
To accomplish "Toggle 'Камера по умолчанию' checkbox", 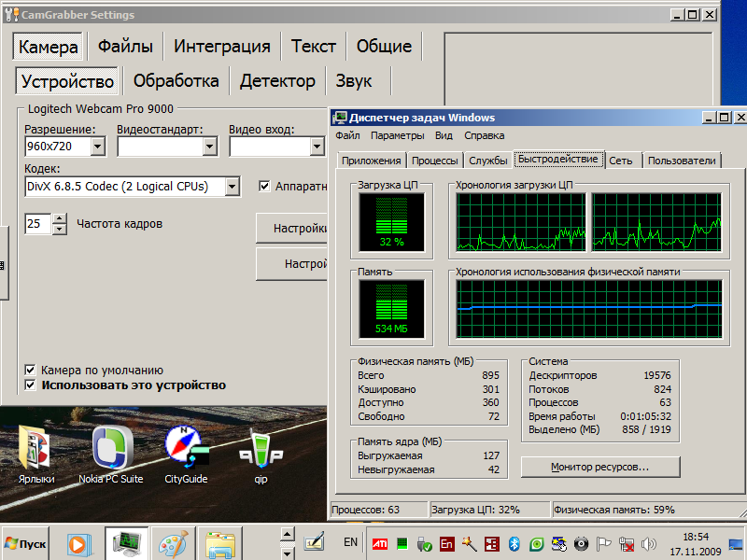I will click(31, 371).
